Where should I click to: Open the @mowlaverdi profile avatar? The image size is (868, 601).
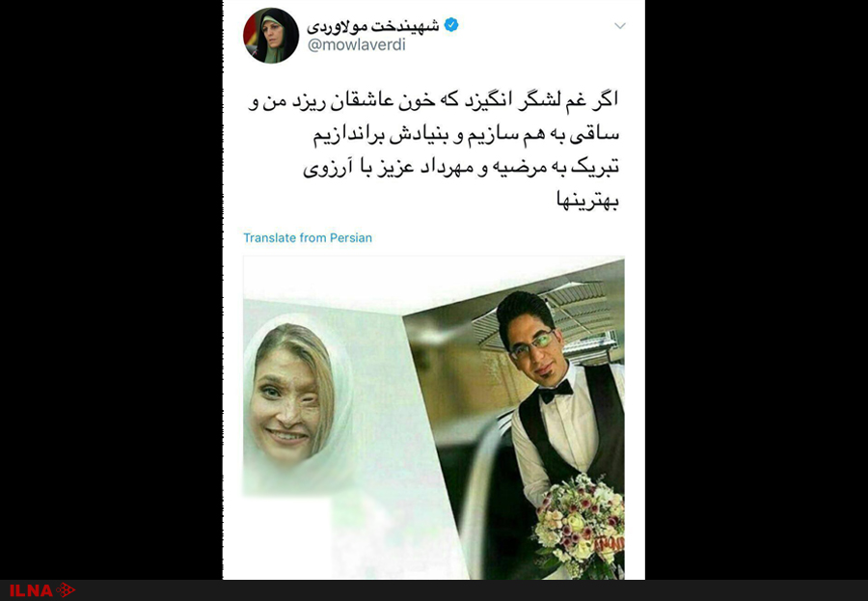point(271,35)
